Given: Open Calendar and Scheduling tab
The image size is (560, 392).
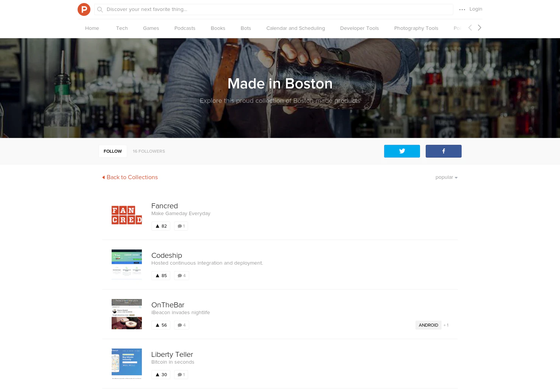Looking at the screenshot, I should pyautogui.click(x=296, y=28).
